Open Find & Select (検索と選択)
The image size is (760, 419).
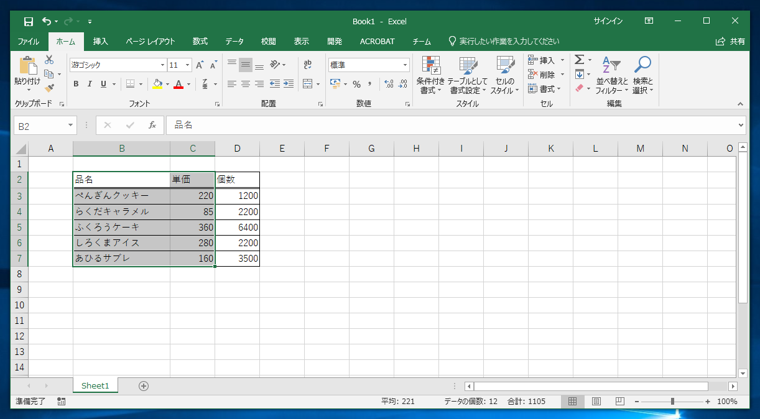coord(643,75)
